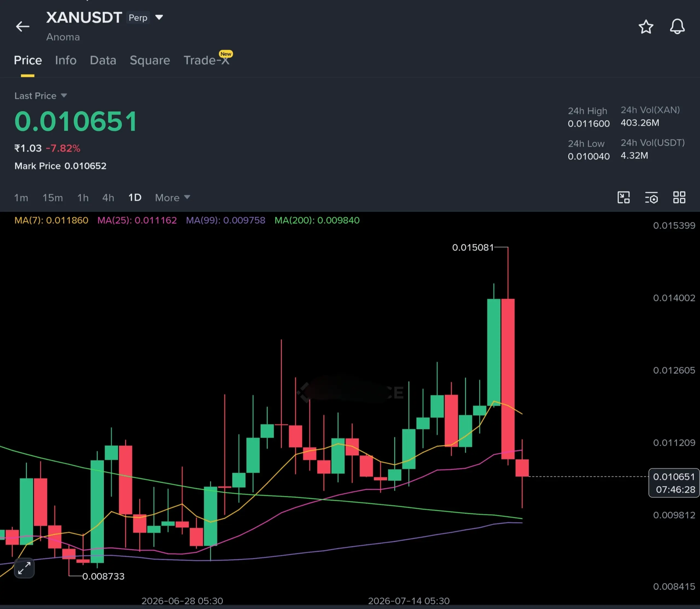
Task: Open the chart drawing tools icon
Action: click(x=623, y=197)
